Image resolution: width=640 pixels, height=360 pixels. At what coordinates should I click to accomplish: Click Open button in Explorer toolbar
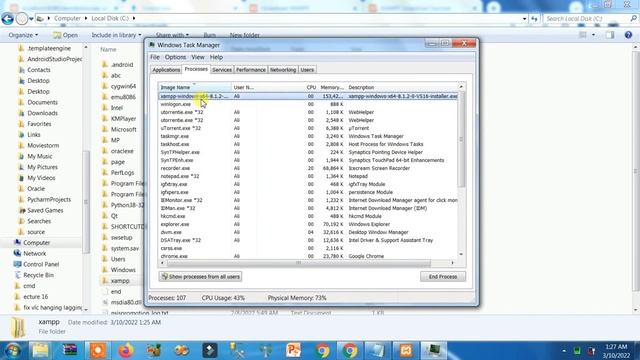[65, 35]
